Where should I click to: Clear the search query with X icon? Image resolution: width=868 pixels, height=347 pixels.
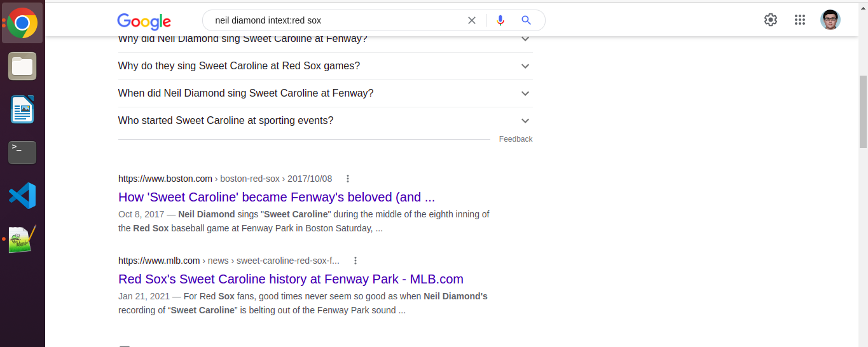tap(472, 20)
